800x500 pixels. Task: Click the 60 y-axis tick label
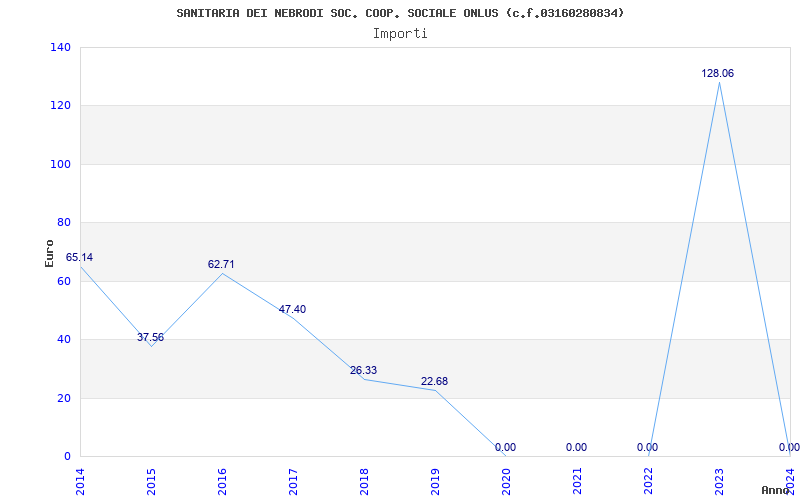(64, 281)
